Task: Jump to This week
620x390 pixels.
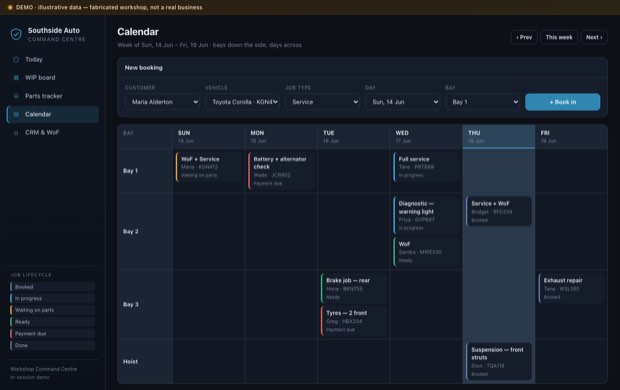Action: pyautogui.click(x=559, y=37)
